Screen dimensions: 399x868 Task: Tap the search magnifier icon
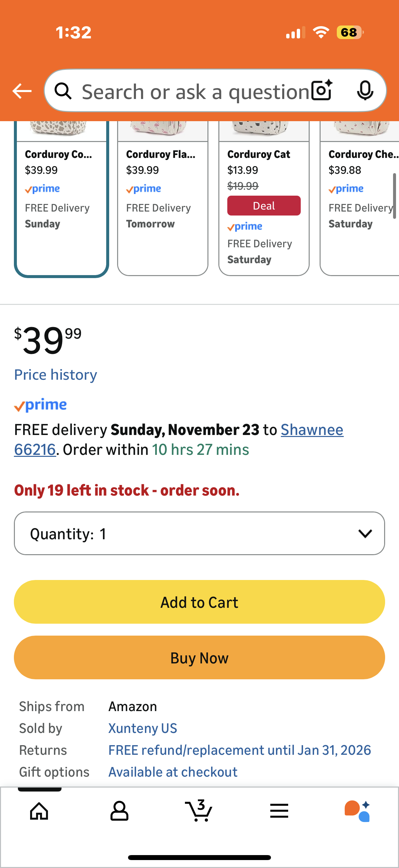tap(63, 91)
